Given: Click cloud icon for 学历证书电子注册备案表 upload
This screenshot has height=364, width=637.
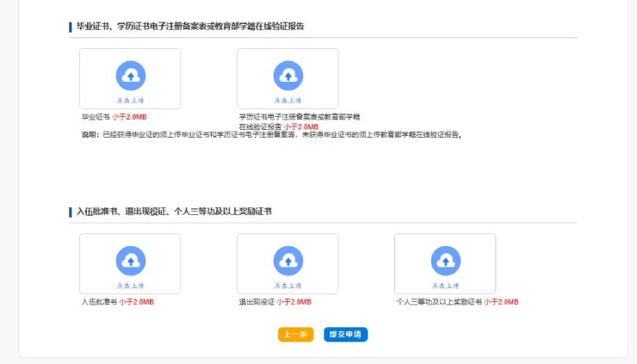Looking at the screenshot, I should coord(288,76).
